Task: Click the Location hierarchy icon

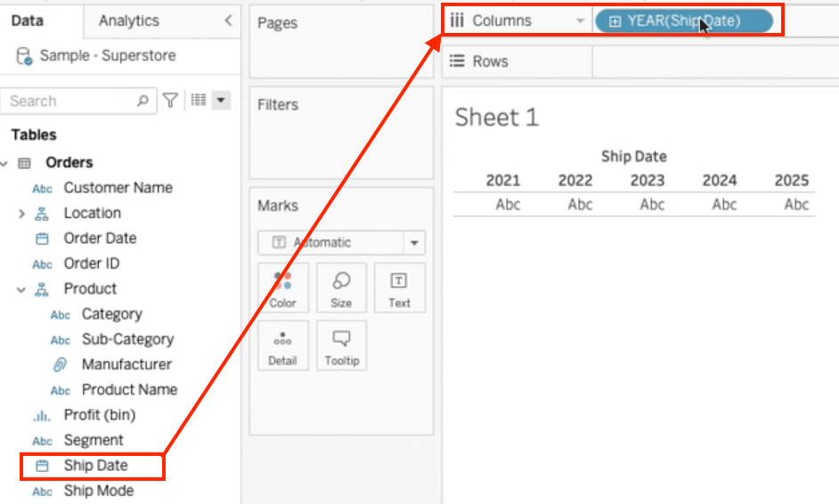Action: [42, 214]
